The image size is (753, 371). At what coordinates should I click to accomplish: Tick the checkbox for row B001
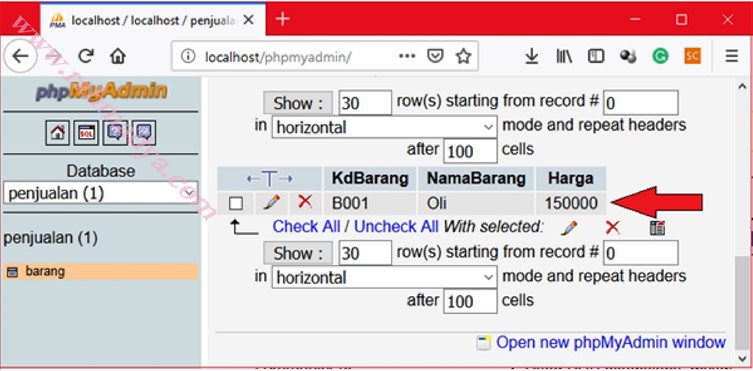(236, 203)
